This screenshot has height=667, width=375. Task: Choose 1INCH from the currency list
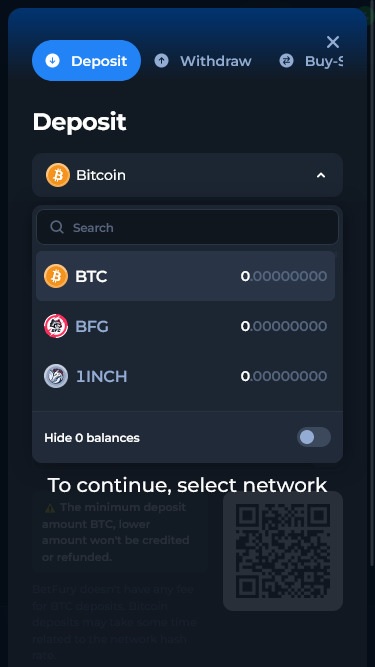185,376
